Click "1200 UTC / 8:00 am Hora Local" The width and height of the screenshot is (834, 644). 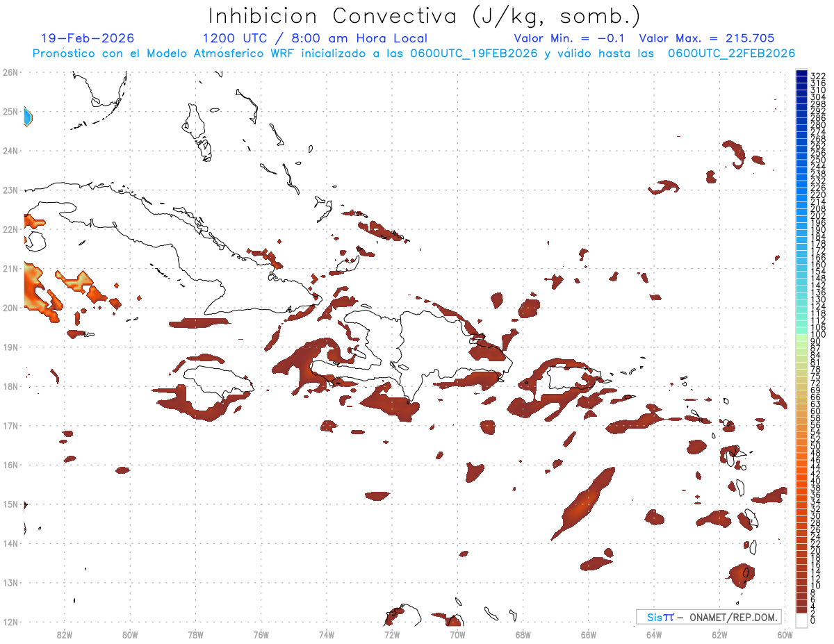coord(315,38)
